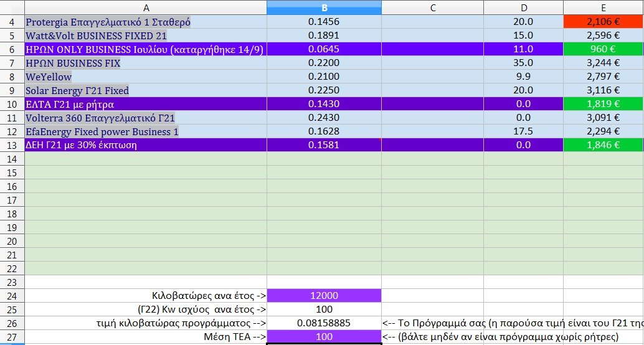Click total cell 3,244 €
644x345 pixels.
click(604, 63)
